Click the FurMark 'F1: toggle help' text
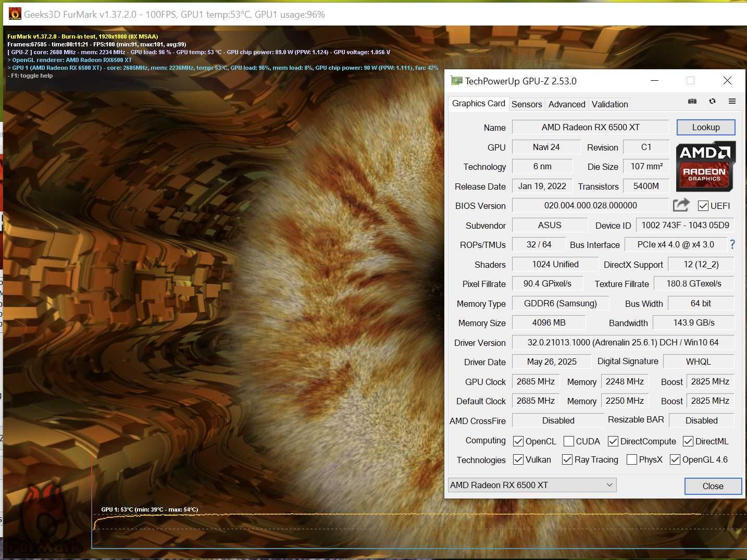The width and height of the screenshot is (747, 560). click(x=30, y=76)
